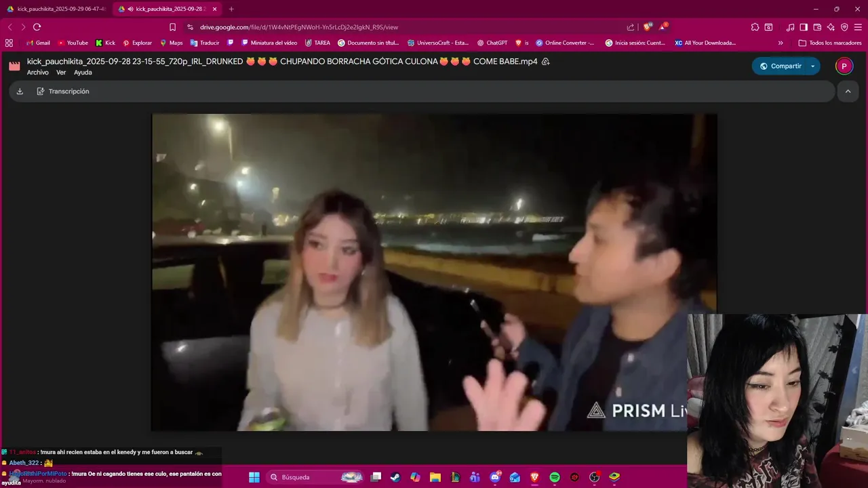Open the Brave Rewards triangle icon
868x488 pixels.
[664, 27]
